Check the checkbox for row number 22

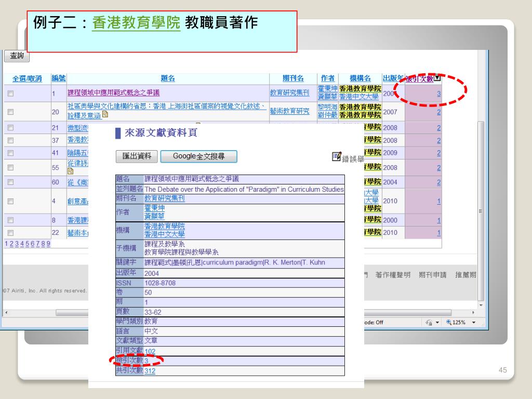click(10, 233)
